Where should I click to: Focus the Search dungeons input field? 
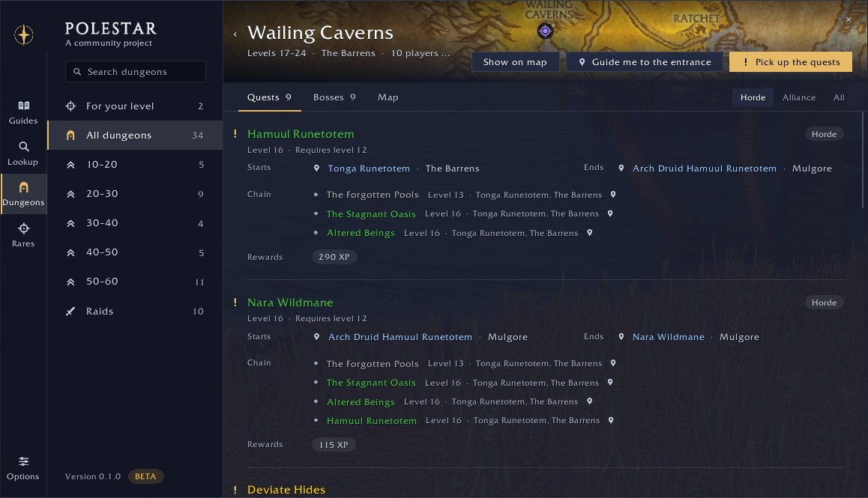coord(136,72)
